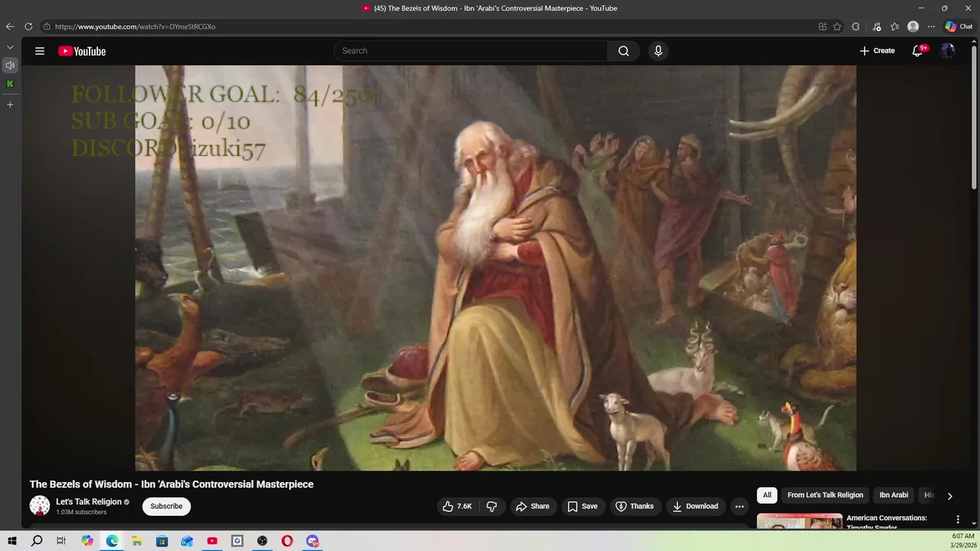Image resolution: width=980 pixels, height=551 pixels.
Task: Select the audio-playing vertical tab
Action: (10, 65)
